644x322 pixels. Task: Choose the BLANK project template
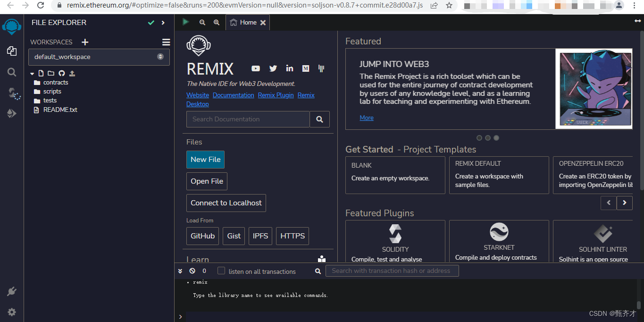395,175
